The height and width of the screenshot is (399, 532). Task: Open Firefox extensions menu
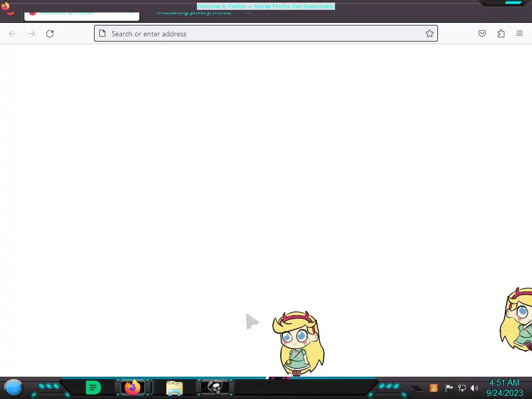coord(501,33)
